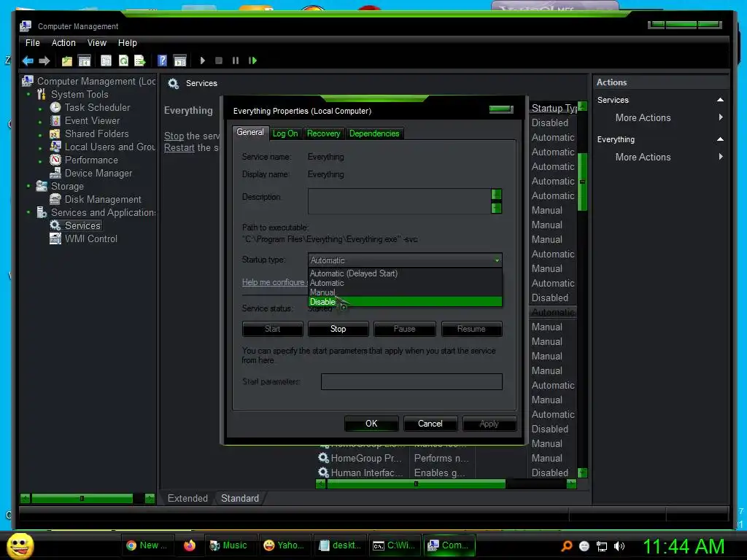Collapse the Everything actions section arrow

(x=720, y=139)
